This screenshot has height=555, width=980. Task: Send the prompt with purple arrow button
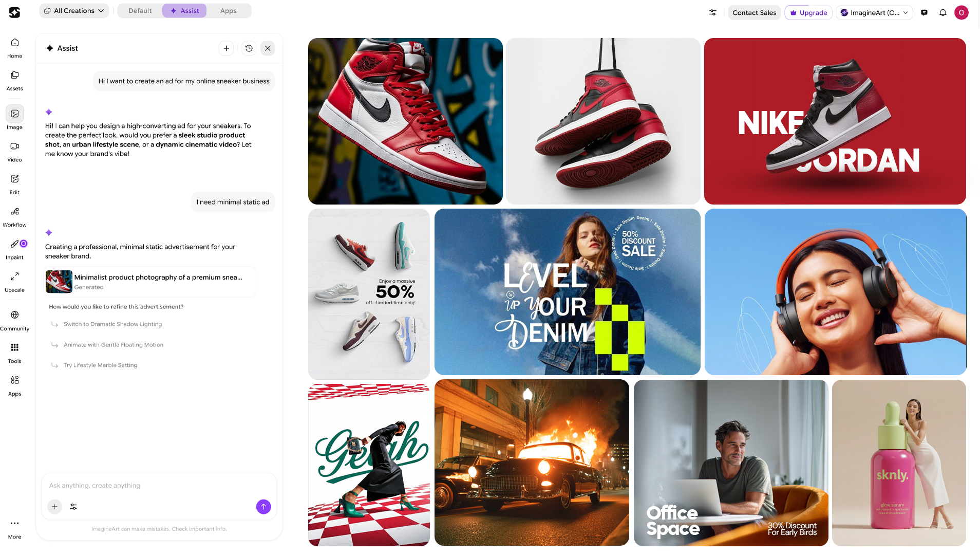(263, 507)
